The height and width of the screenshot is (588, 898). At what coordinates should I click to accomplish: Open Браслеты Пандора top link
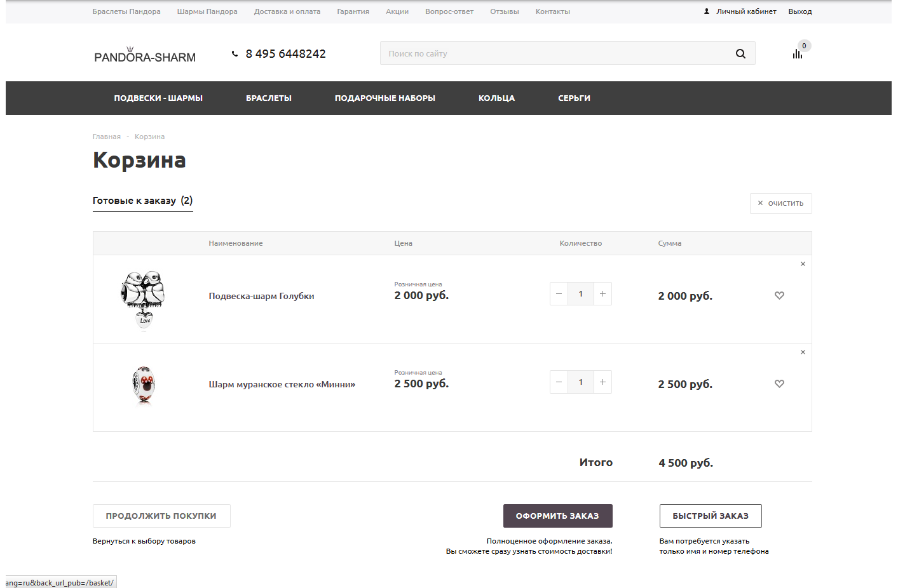[126, 11]
